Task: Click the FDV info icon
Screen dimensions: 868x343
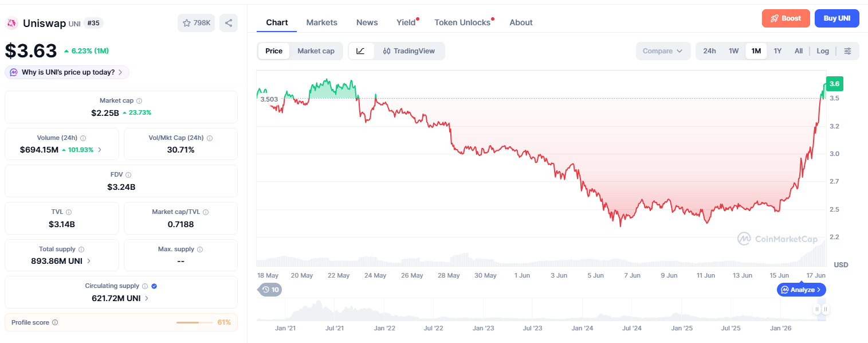Action: [128, 175]
